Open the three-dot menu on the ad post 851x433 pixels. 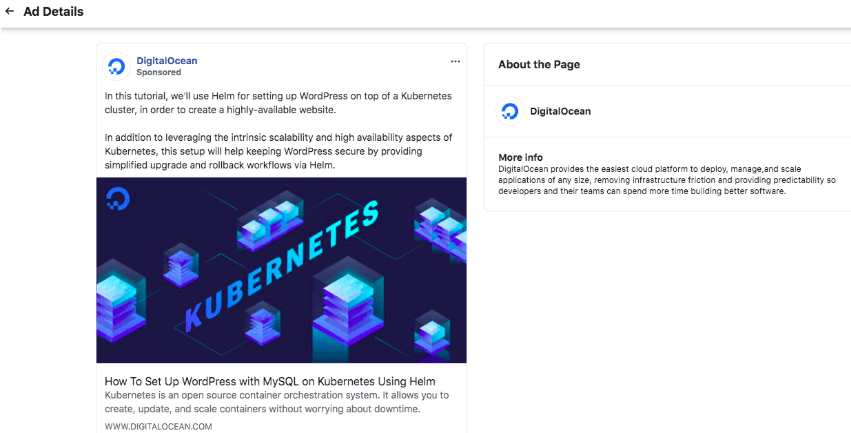click(455, 61)
